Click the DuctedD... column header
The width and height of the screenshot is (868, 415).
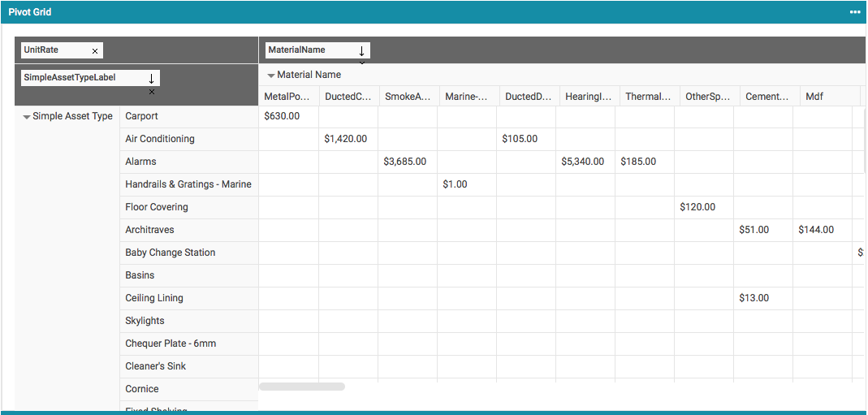(529, 97)
